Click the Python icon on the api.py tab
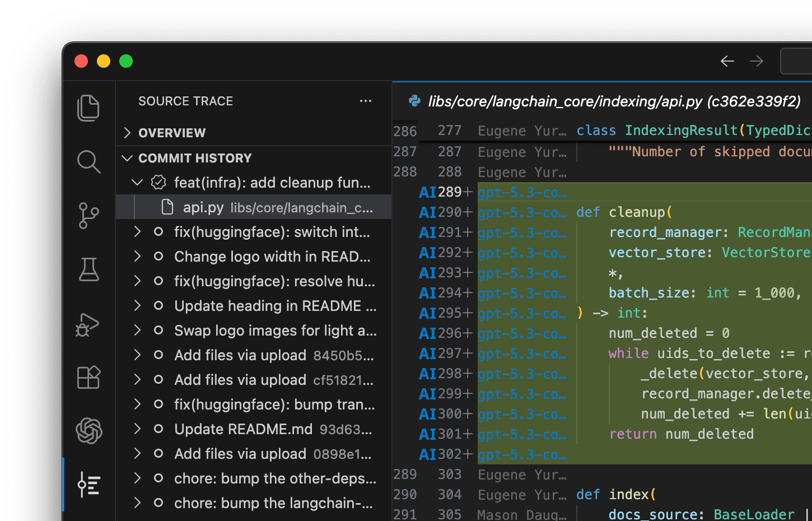This screenshot has height=521, width=812. pyautogui.click(x=413, y=102)
